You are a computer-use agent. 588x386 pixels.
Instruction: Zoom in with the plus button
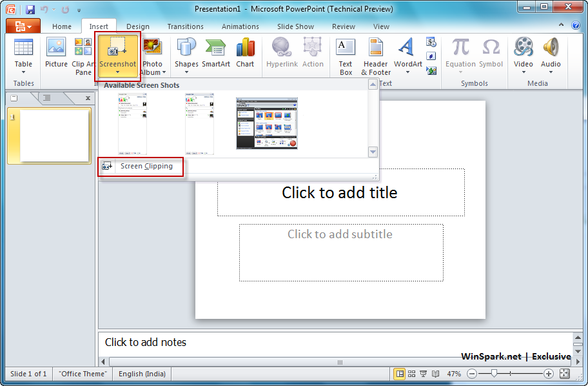(x=548, y=374)
